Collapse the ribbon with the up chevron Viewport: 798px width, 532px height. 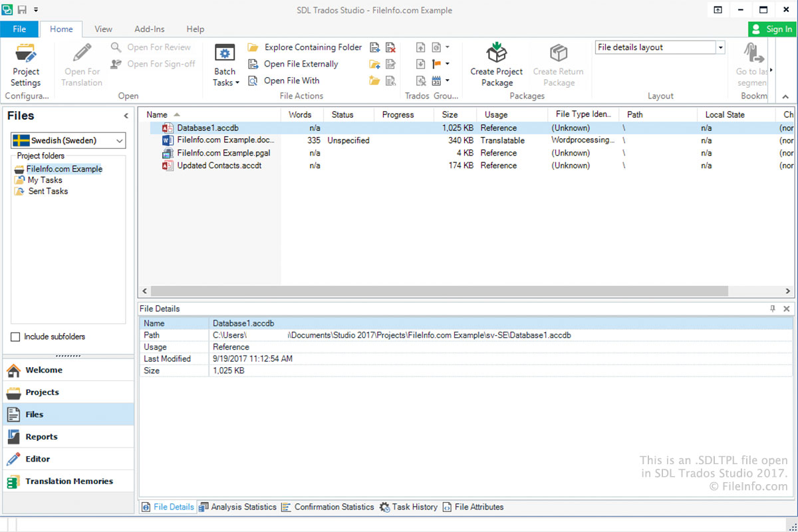pos(786,96)
